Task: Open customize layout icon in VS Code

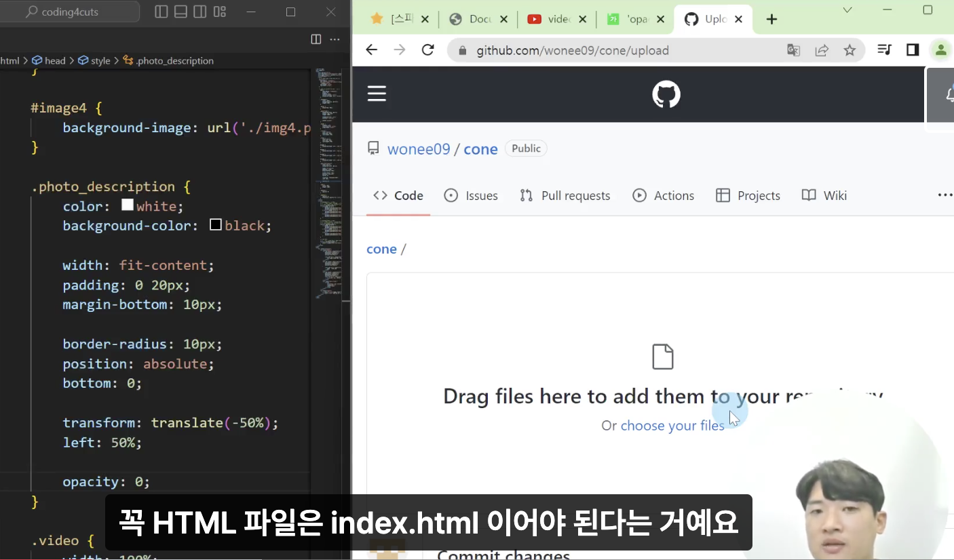Action: coord(219,12)
